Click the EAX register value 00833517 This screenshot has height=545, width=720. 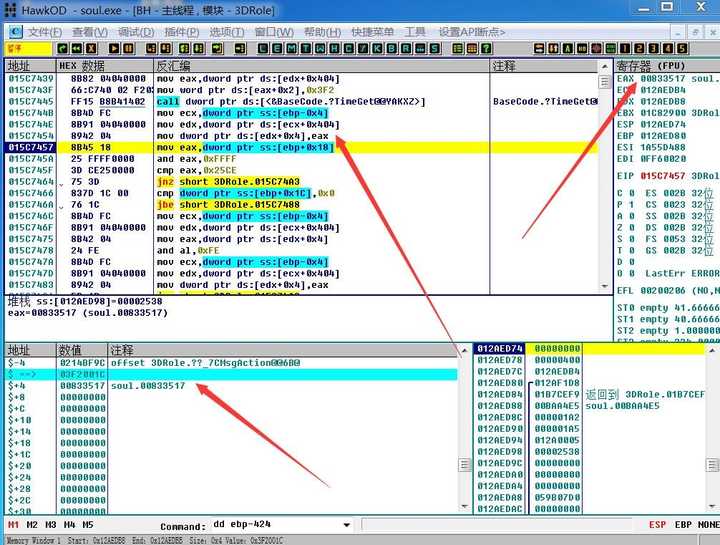point(663,79)
